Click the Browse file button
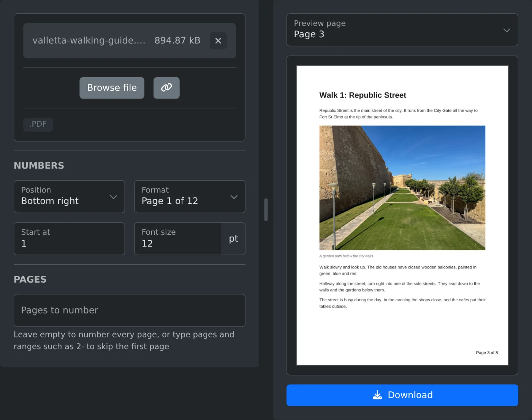This screenshot has width=532, height=420. (x=112, y=88)
